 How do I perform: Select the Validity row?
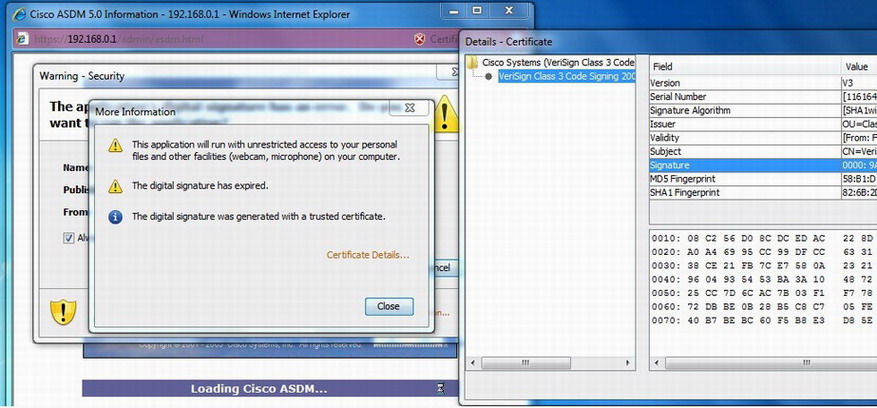tap(763, 138)
